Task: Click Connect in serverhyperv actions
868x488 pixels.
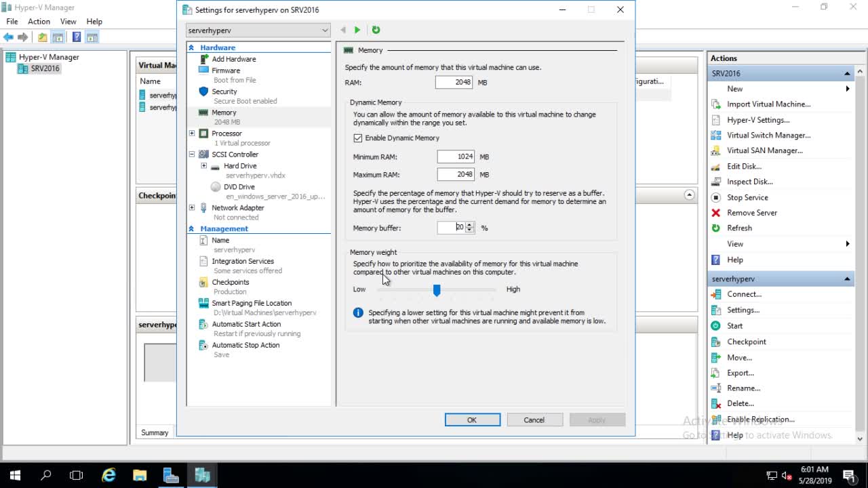Action: 744,294
